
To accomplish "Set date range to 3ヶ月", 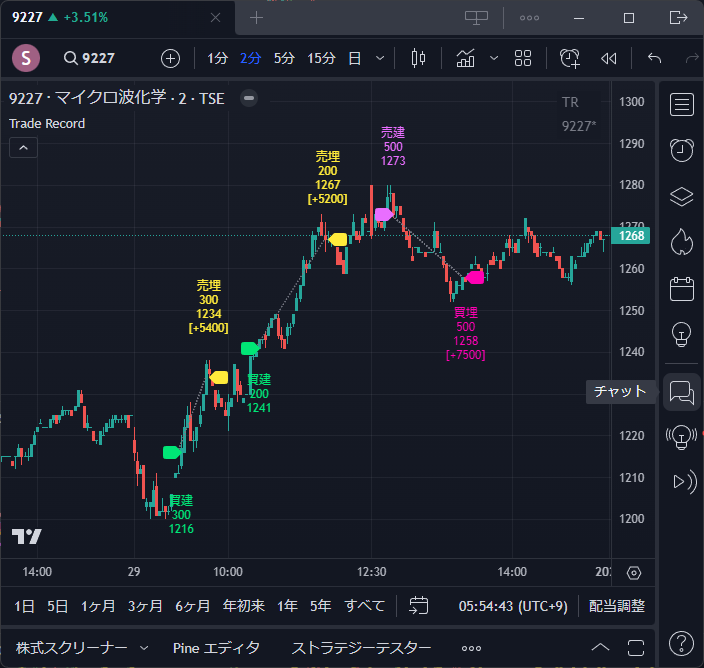I will pos(145,606).
